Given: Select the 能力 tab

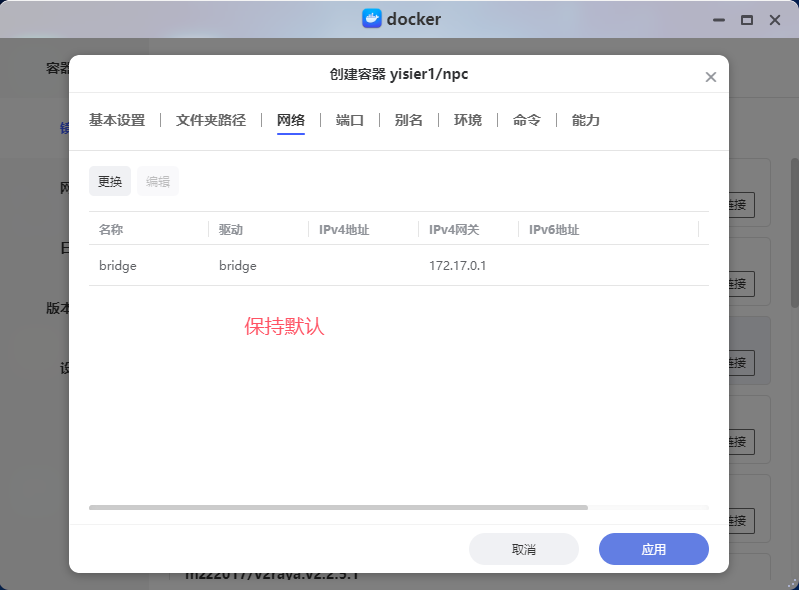Looking at the screenshot, I should point(586,120).
